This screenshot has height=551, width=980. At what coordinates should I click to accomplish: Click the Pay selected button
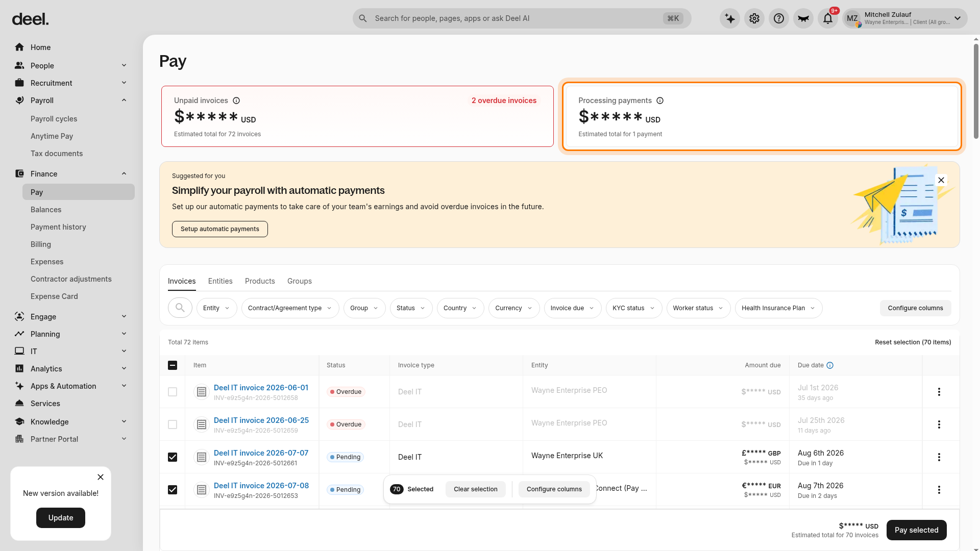pos(917,530)
